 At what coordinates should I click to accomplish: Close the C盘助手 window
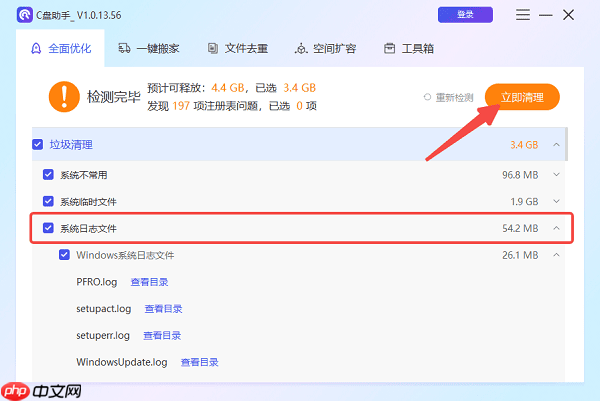[569, 15]
